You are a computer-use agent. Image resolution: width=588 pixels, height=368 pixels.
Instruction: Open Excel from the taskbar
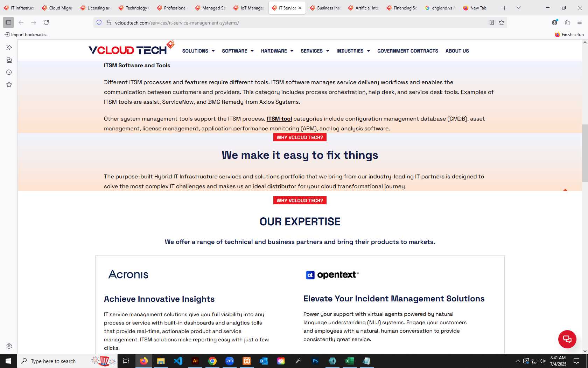350,361
